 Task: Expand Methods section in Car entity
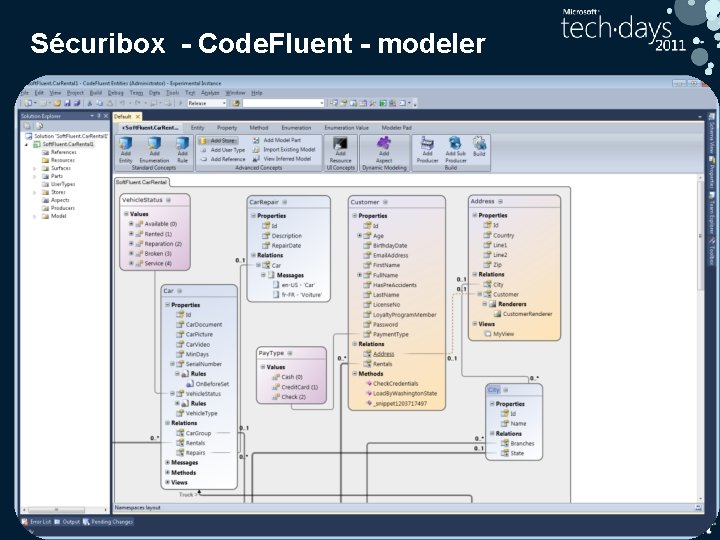tap(167, 472)
